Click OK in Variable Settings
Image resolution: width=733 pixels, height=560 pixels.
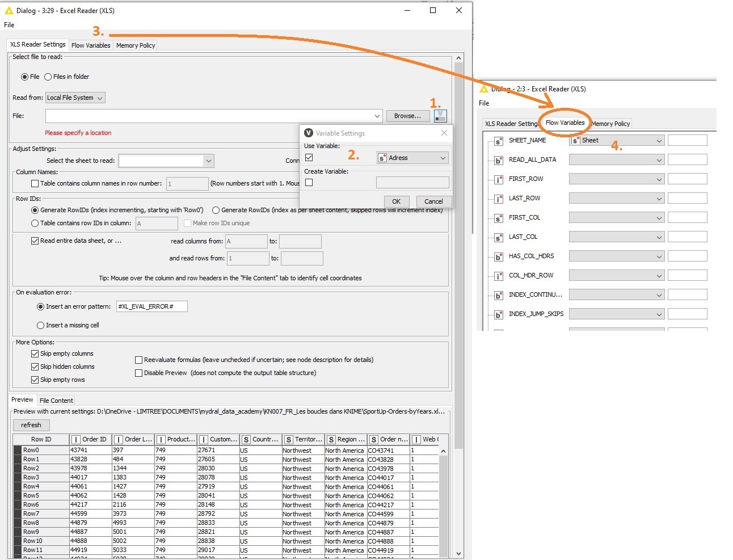pos(396,201)
